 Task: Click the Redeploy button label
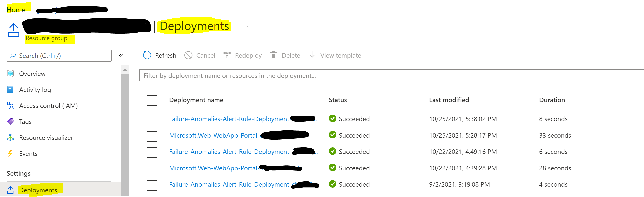point(248,55)
